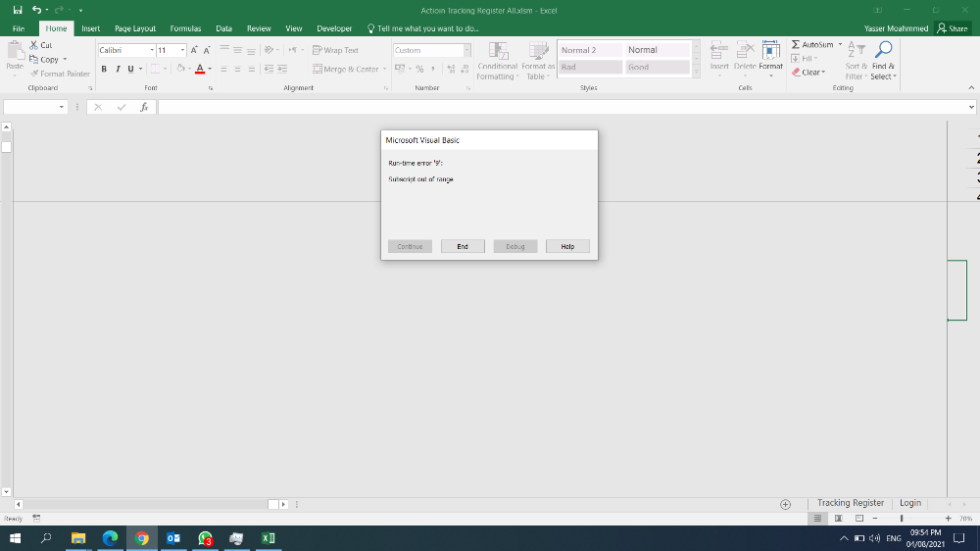Click the Save icon in quick access toolbar
The height and width of the screenshot is (551, 980).
coord(18,10)
